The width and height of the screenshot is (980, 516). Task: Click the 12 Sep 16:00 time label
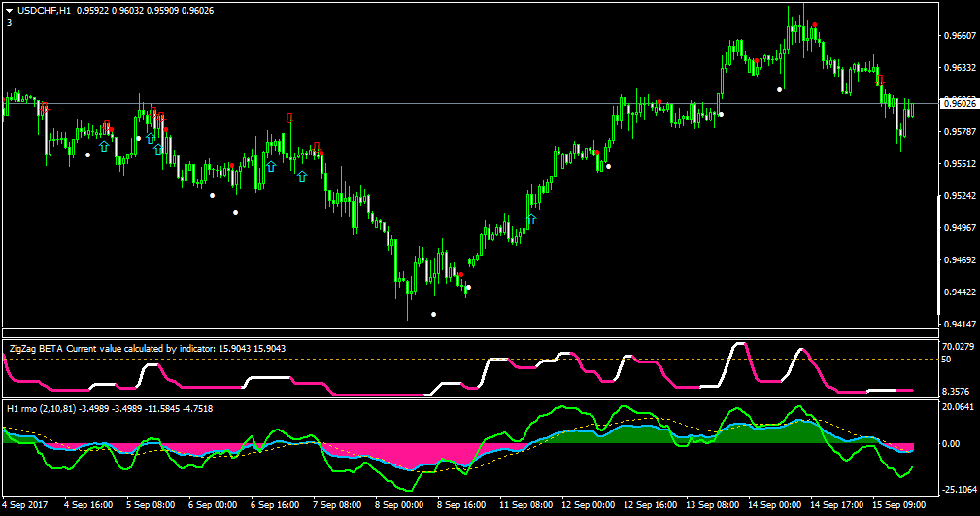coord(650,504)
